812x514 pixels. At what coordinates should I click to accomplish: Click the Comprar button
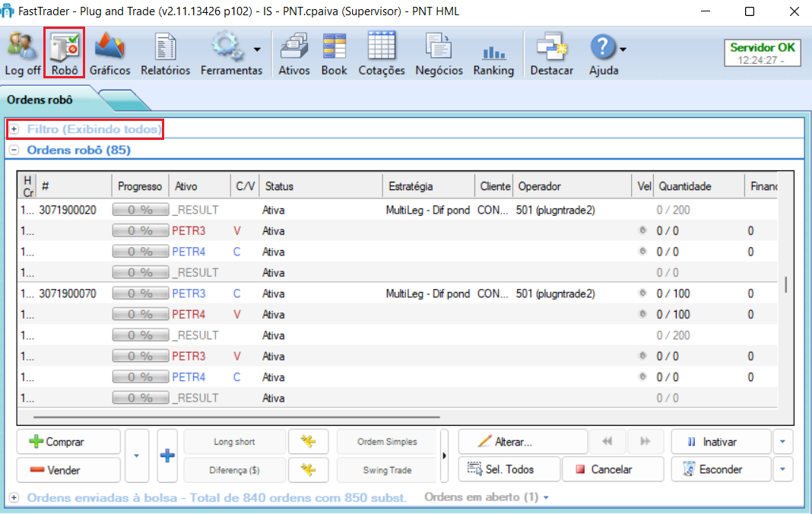pyautogui.click(x=68, y=442)
